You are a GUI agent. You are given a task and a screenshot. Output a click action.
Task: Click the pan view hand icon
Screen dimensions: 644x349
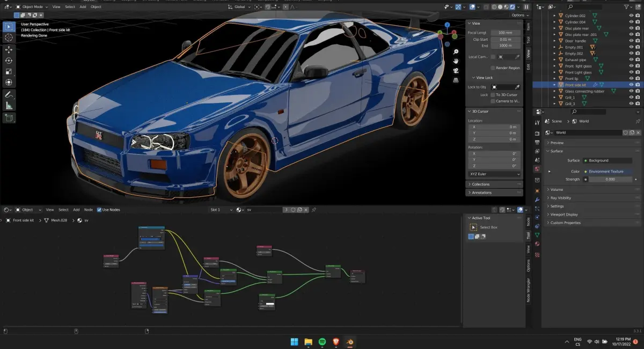coord(456,61)
